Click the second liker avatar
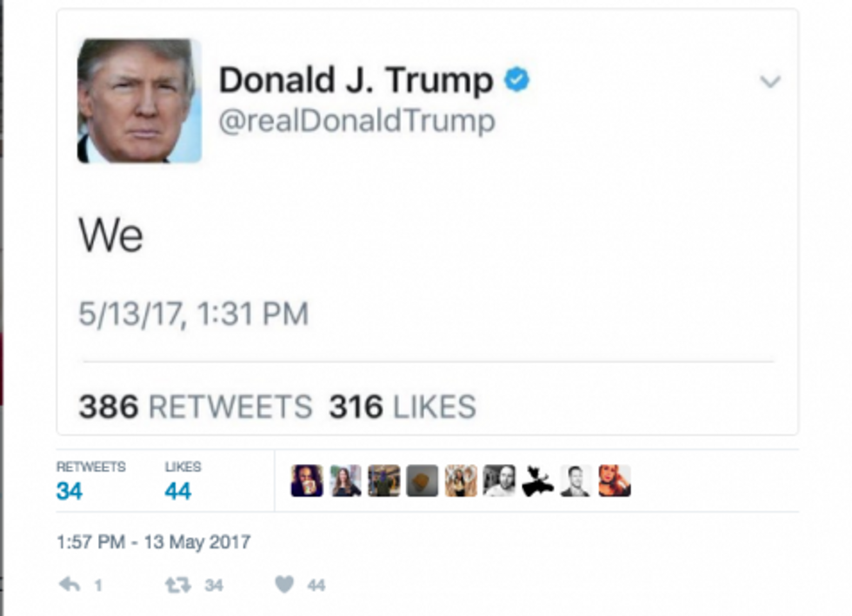This screenshot has width=852, height=616. 346,480
